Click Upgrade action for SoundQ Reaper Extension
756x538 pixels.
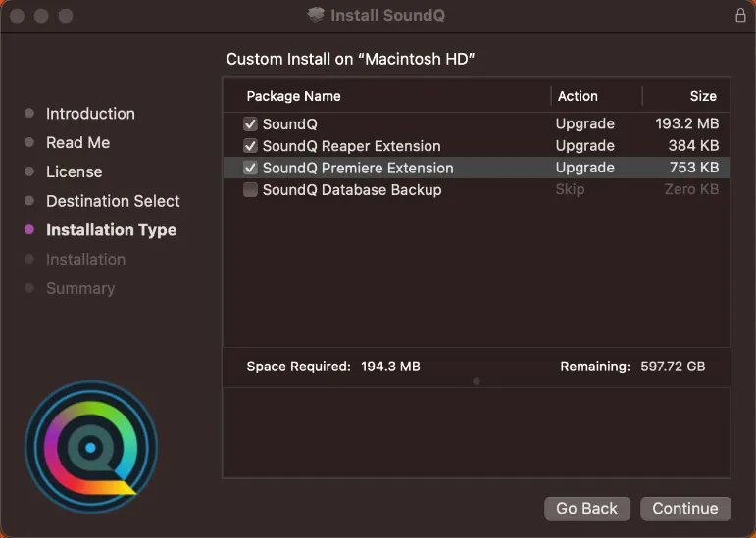[x=584, y=145]
